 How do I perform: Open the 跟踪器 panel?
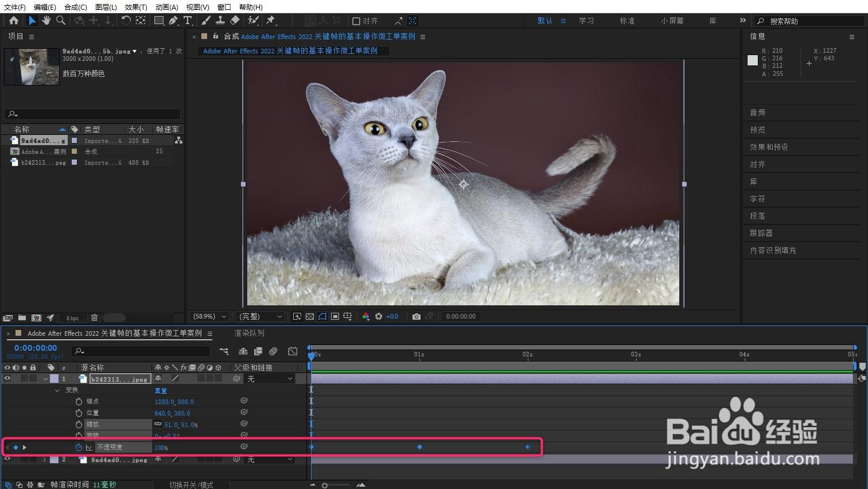[x=761, y=233]
